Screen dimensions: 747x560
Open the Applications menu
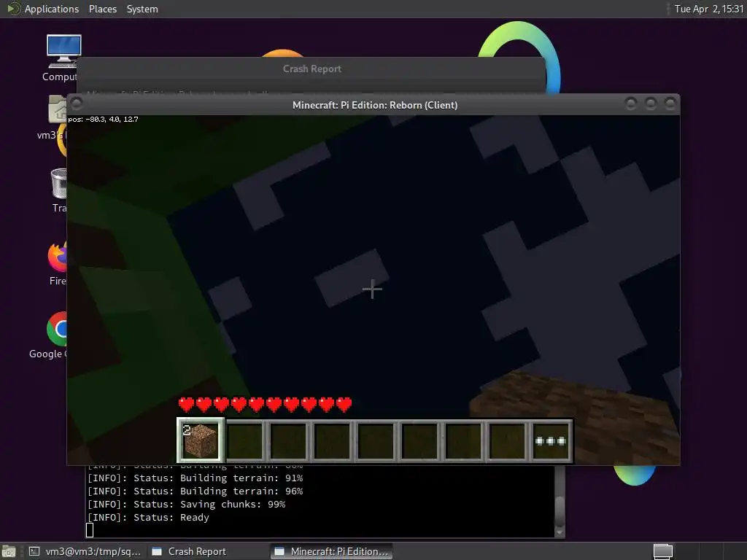click(52, 9)
